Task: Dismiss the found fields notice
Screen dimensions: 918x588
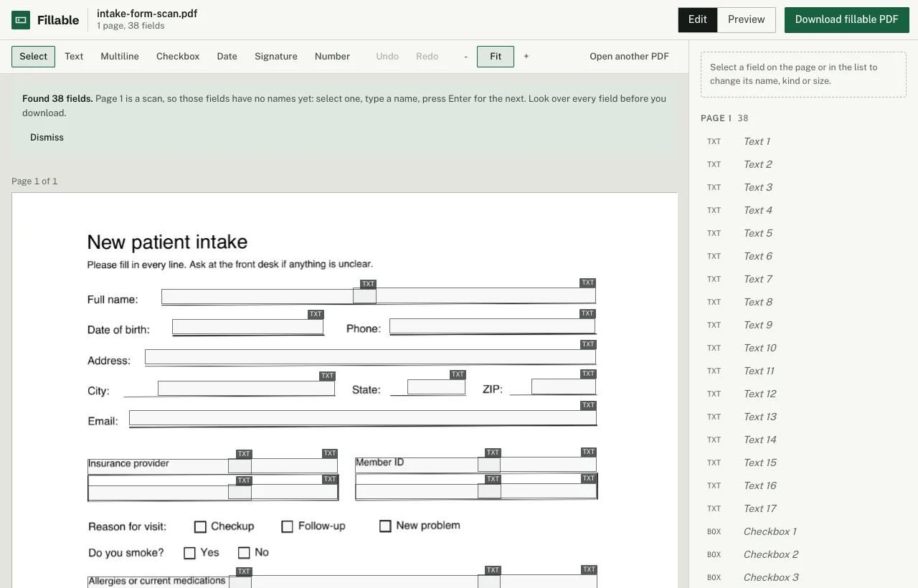Action: 47,138
